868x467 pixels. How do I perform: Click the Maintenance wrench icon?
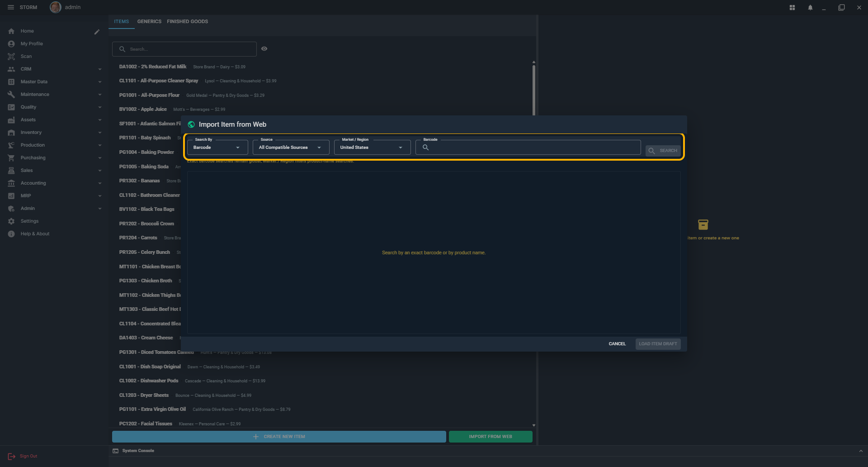click(11, 95)
